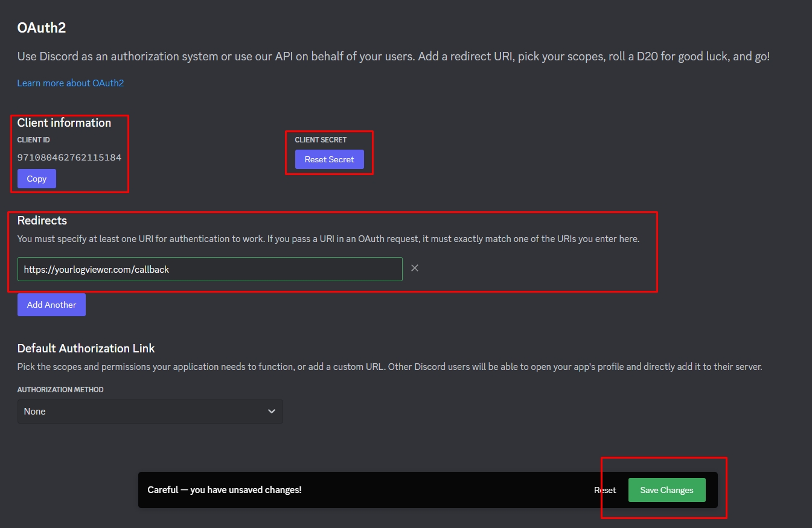Click the chevron arrow in Authorization Method
This screenshot has height=528, width=812.
coord(271,411)
